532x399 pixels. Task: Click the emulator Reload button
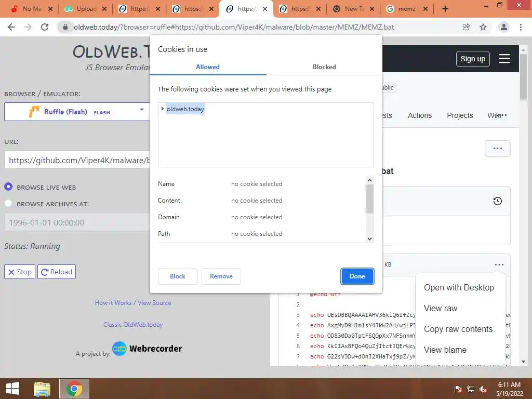(x=57, y=272)
